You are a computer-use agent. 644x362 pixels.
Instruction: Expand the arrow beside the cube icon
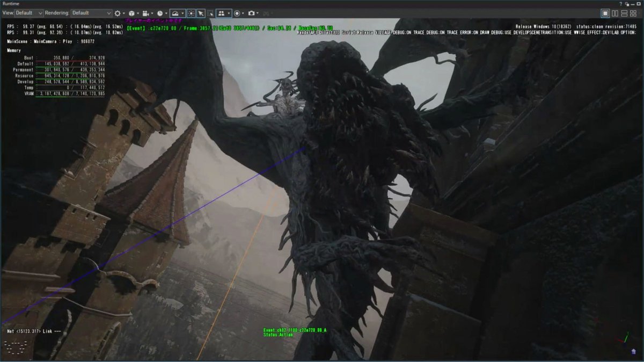[x=138, y=13]
